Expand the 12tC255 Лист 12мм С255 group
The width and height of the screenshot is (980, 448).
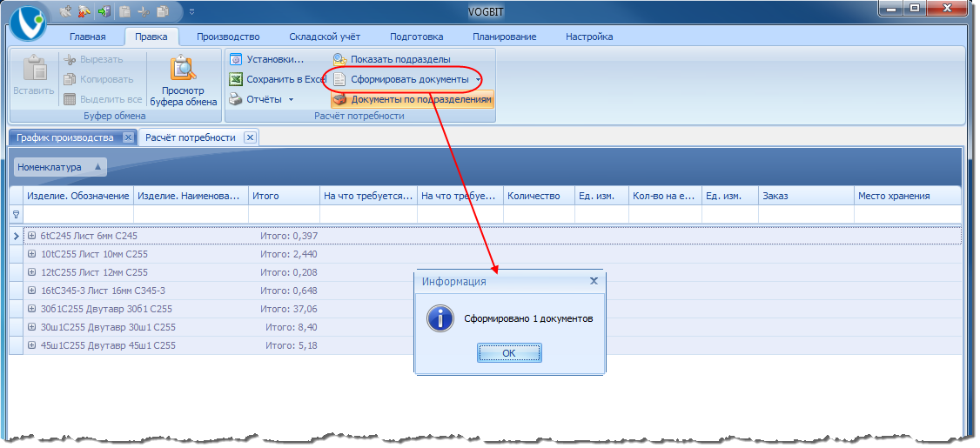(32, 272)
